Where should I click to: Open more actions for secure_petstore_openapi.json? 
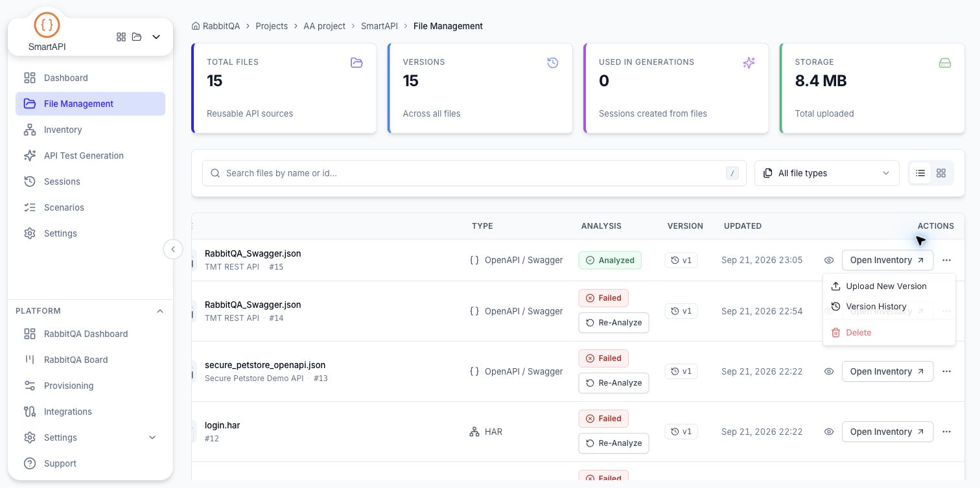947,371
